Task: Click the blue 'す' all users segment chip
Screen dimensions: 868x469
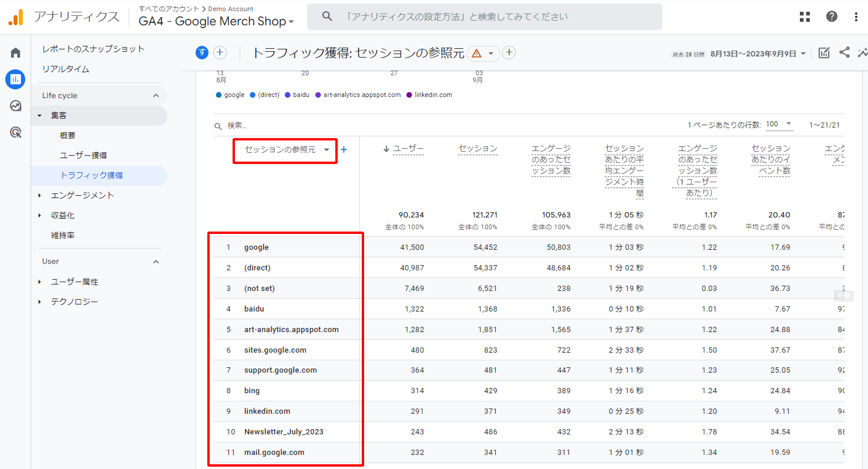Action: pyautogui.click(x=202, y=53)
